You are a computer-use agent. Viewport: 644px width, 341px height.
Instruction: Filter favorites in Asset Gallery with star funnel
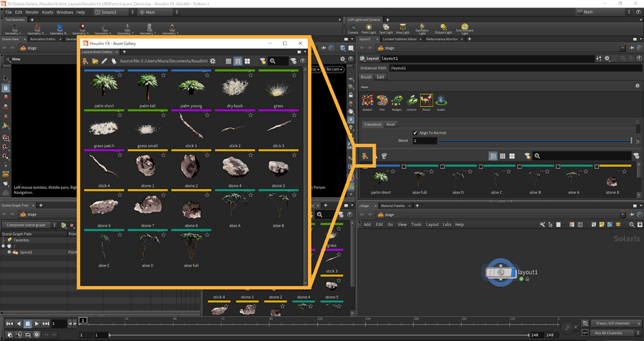(263, 61)
